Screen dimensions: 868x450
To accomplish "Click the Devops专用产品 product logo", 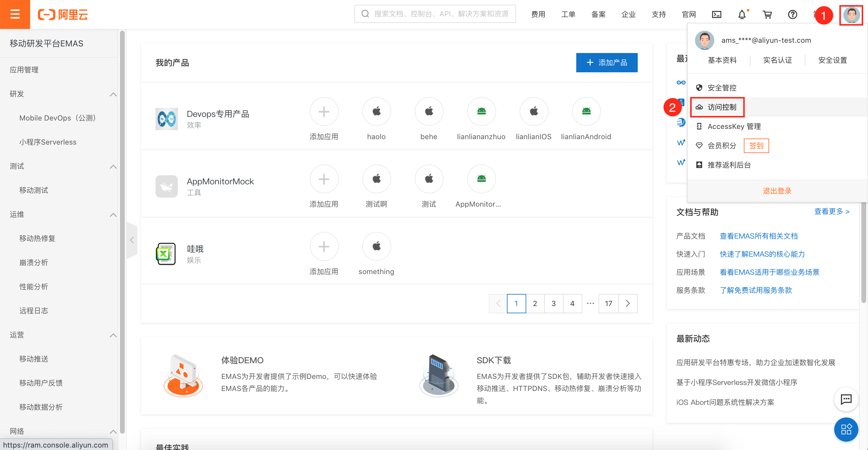I will click(166, 119).
